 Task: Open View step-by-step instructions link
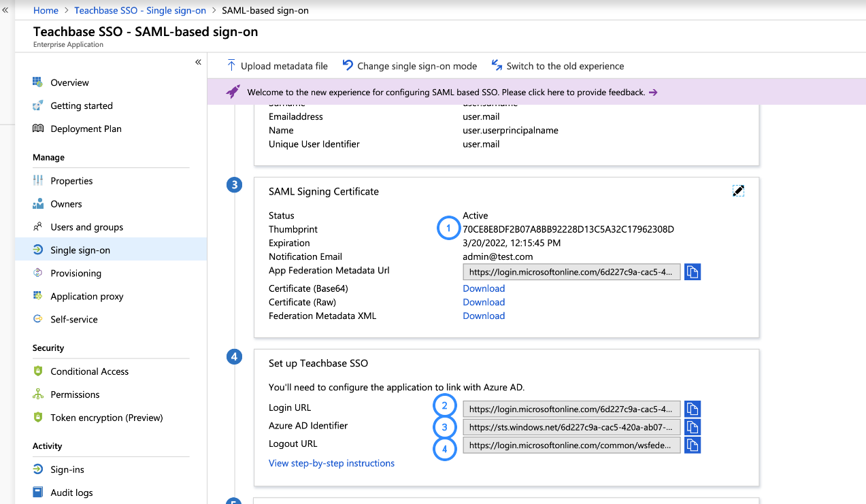[x=331, y=463]
